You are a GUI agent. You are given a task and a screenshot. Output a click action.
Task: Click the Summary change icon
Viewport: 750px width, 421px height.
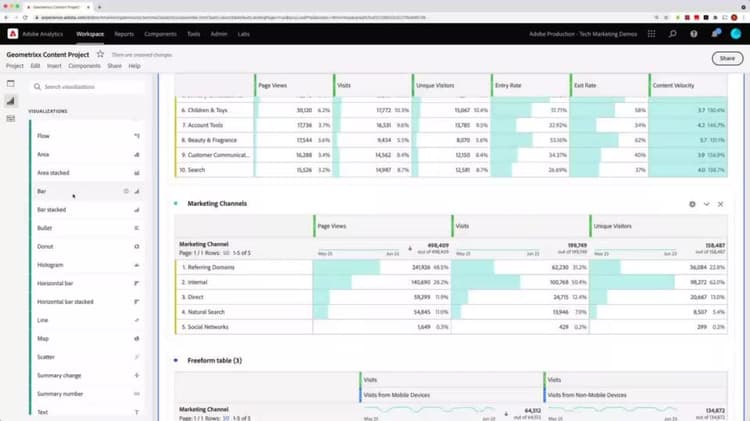click(137, 376)
